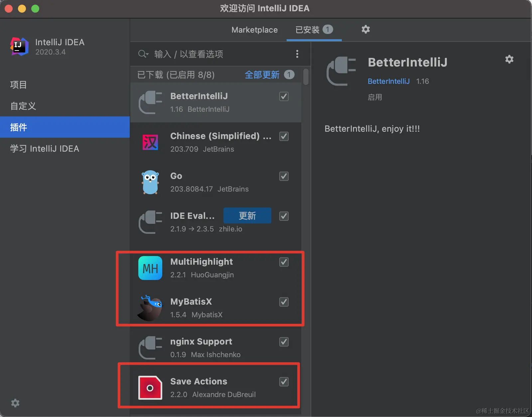Select the nginx Support plugin name

tap(201, 342)
